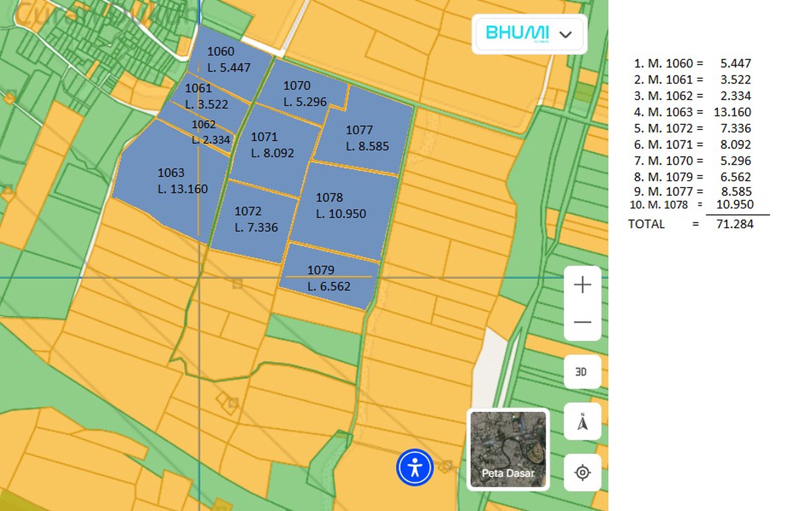Zoom out with the minus button
812x511 pixels.
(582, 322)
